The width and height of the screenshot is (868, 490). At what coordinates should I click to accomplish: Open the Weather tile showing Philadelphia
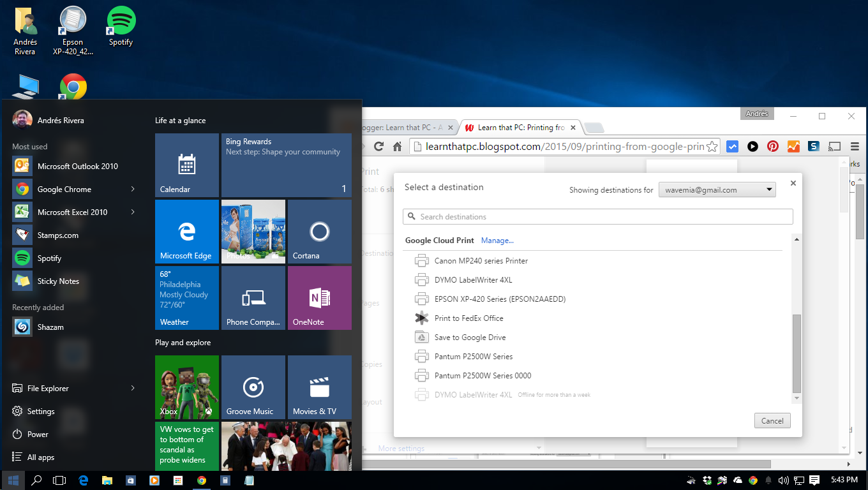[187, 298]
